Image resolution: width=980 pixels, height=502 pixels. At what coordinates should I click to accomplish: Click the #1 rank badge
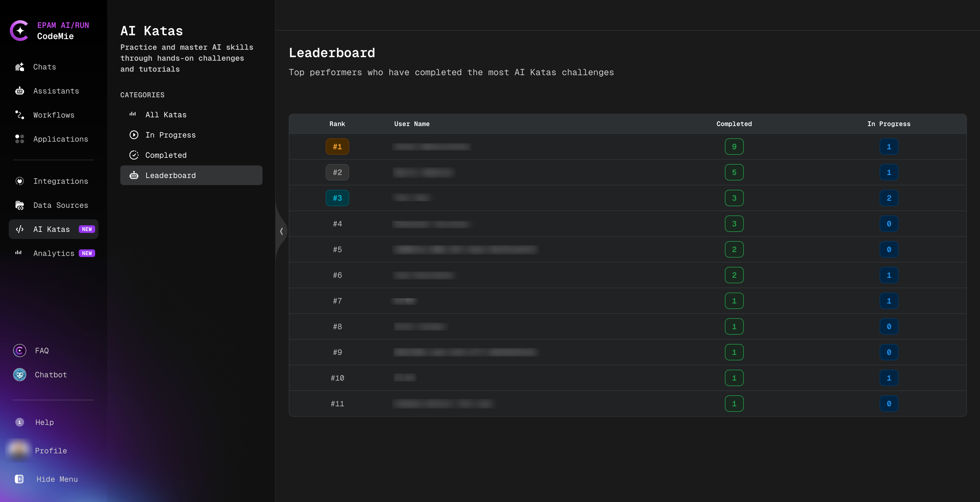[x=337, y=147]
